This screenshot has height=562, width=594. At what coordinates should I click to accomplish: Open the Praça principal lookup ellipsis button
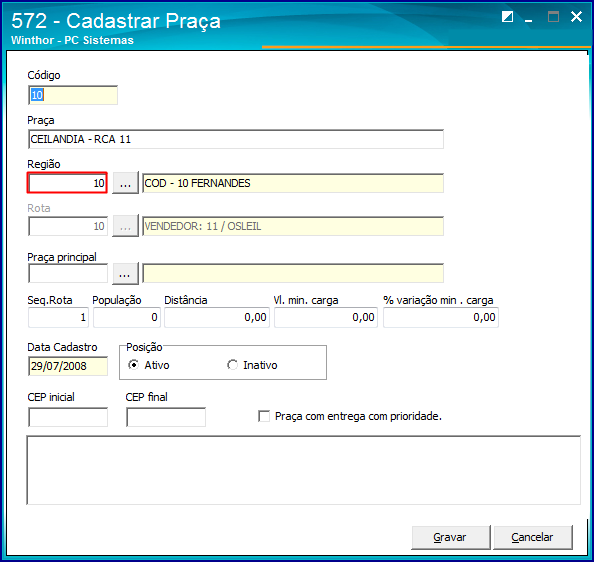tap(125, 273)
